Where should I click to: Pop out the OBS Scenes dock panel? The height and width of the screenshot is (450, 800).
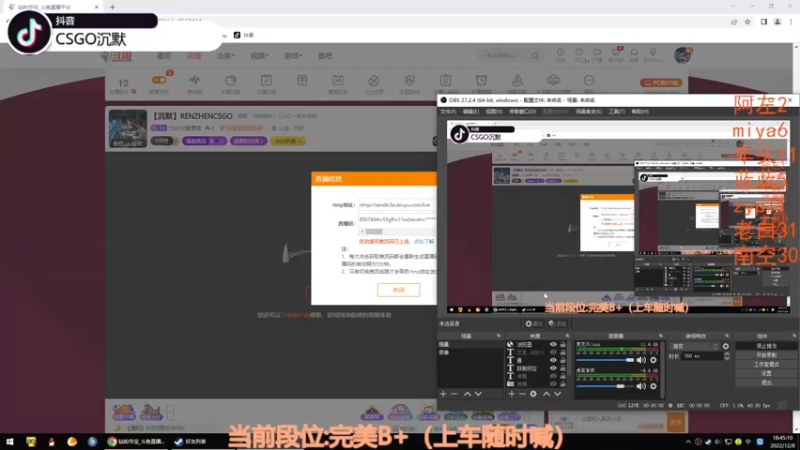coord(499,336)
